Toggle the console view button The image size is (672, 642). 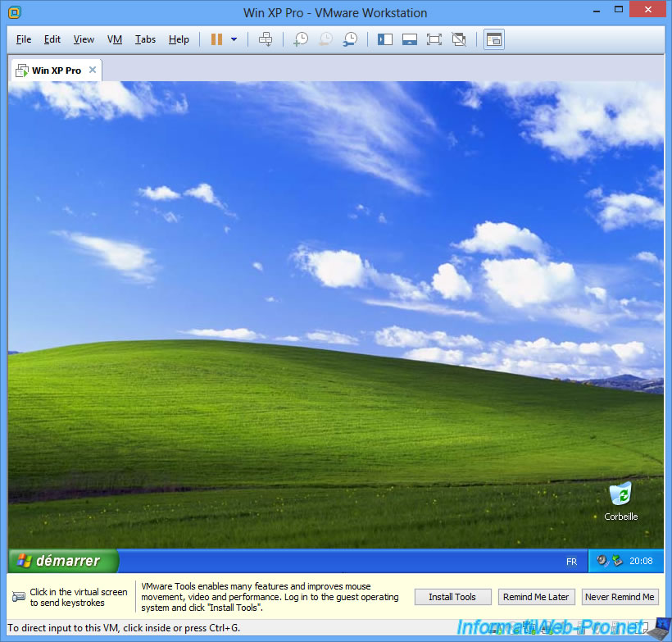click(x=494, y=39)
